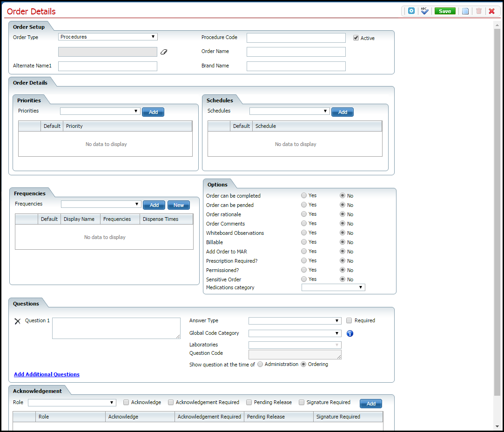Select No for Order can be pended
The height and width of the screenshot is (432, 504).
(343, 205)
